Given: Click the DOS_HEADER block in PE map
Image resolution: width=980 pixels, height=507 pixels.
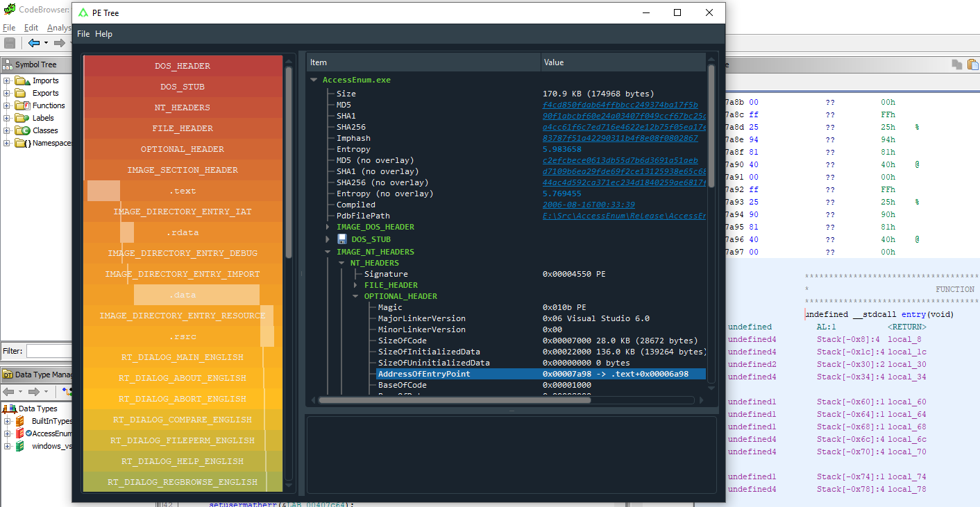Looking at the screenshot, I should coord(183,66).
